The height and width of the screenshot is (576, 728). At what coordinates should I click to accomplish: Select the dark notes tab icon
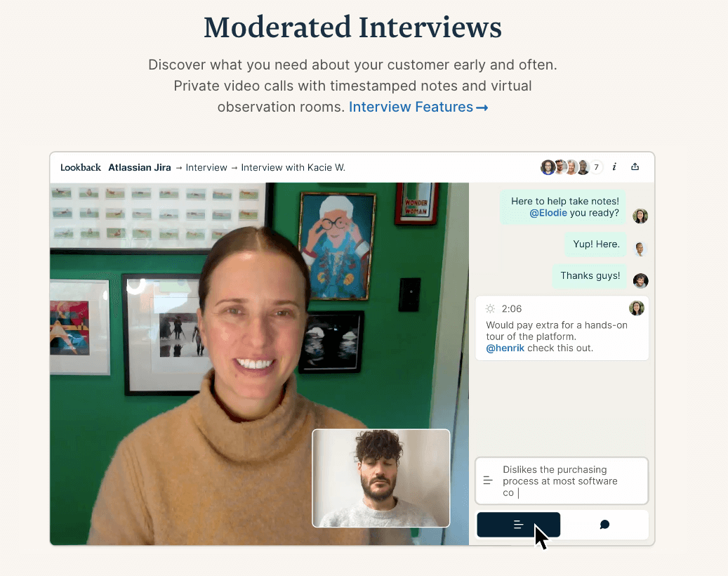click(x=518, y=524)
